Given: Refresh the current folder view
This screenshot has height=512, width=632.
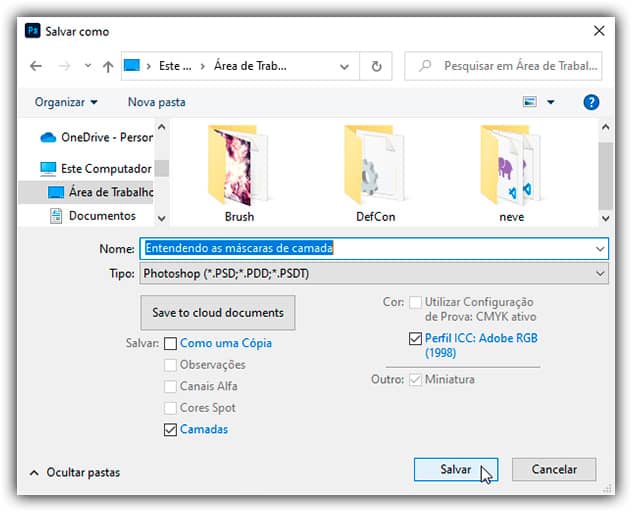Looking at the screenshot, I should (376, 67).
